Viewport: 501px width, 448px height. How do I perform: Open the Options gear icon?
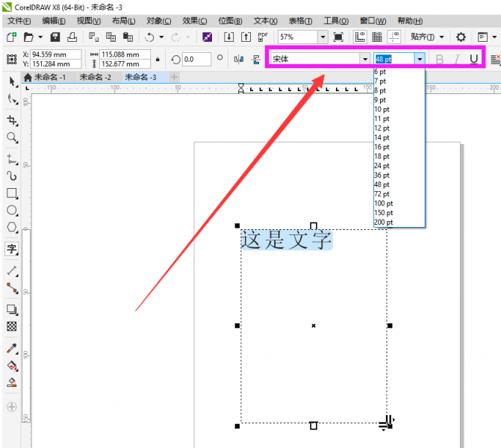[x=461, y=37]
